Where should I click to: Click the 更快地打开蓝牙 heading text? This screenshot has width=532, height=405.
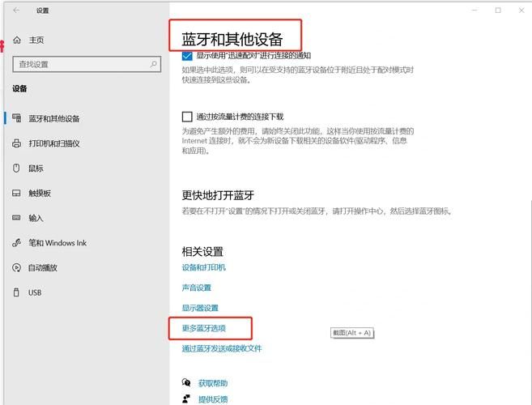[218, 195]
